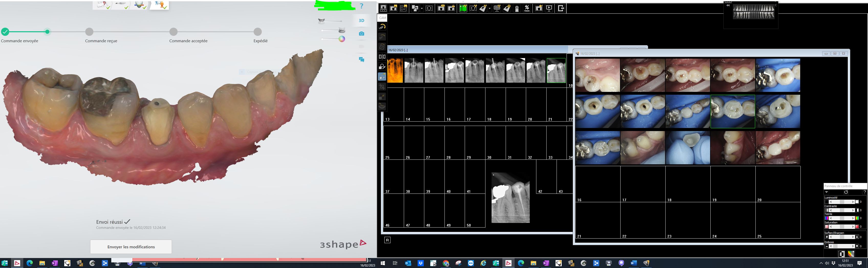Open dropdown arrow beside cascade windows icon
The image size is (868, 268).
[422, 8]
